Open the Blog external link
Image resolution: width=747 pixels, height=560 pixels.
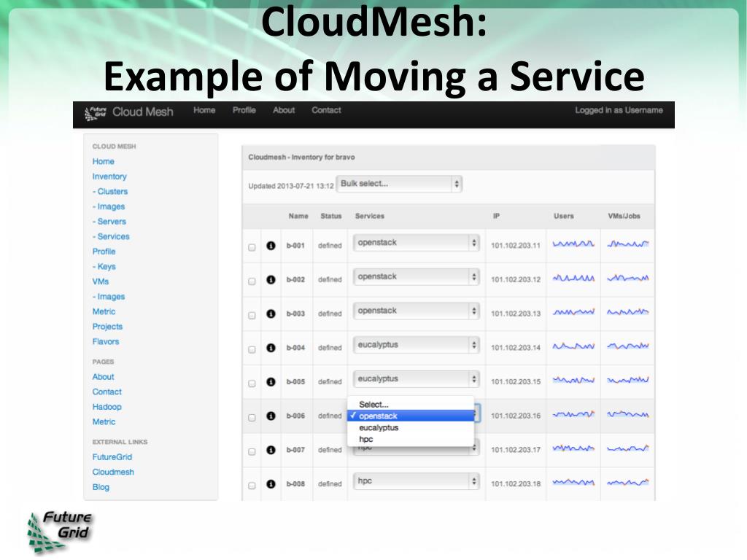(x=101, y=487)
